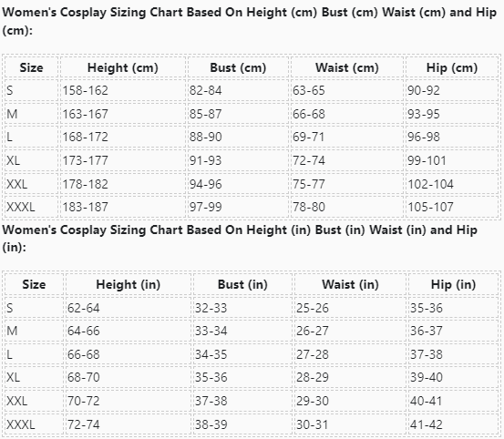Click the Height (cm) column header
The image size is (504, 439).
[x=122, y=67]
